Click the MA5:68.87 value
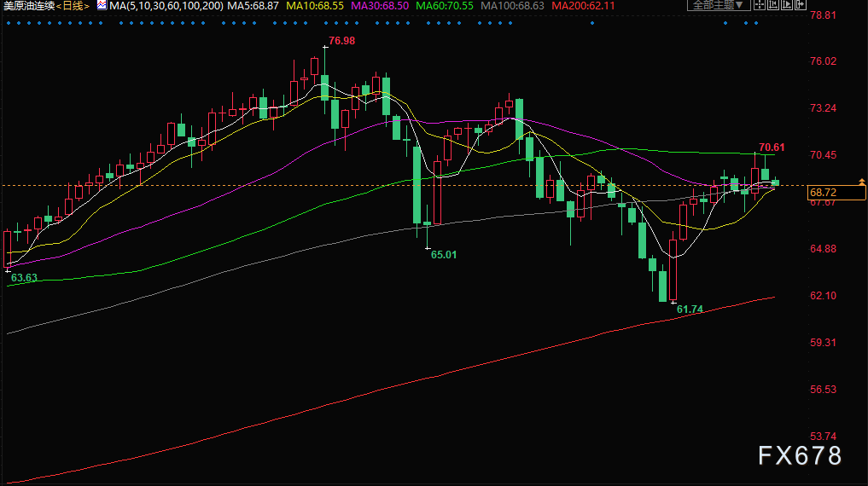The width and height of the screenshot is (868, 486). 253,6
